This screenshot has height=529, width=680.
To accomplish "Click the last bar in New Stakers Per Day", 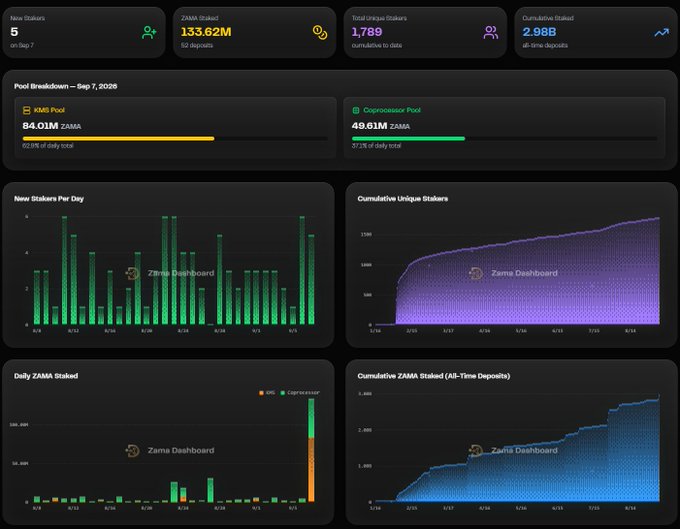I will (311, 280).
